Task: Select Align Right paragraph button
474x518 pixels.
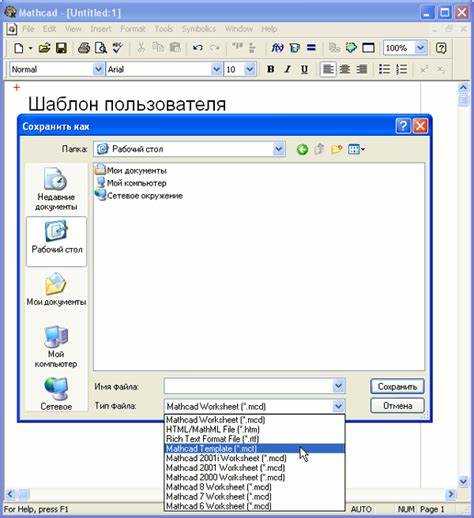Action: 362,69
